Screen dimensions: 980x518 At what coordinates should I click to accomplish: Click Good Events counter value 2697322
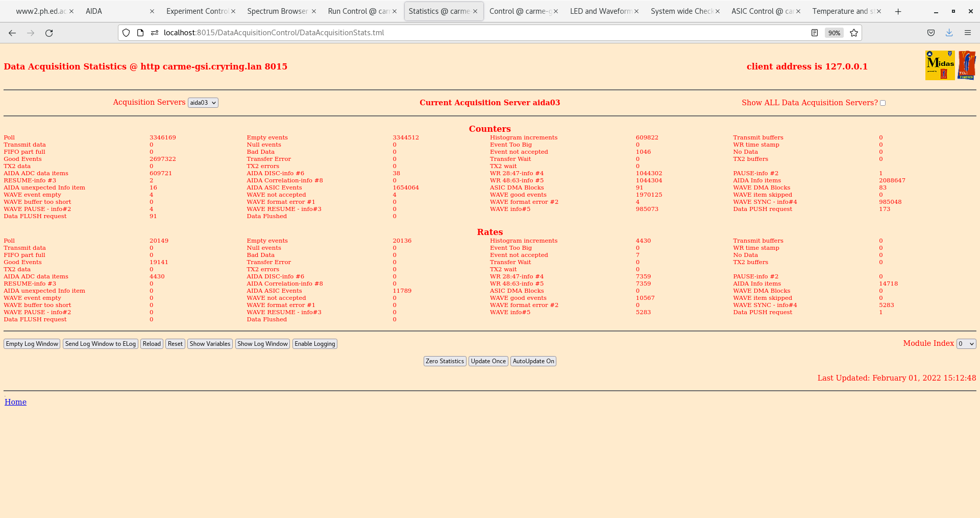tap(163, 159)
